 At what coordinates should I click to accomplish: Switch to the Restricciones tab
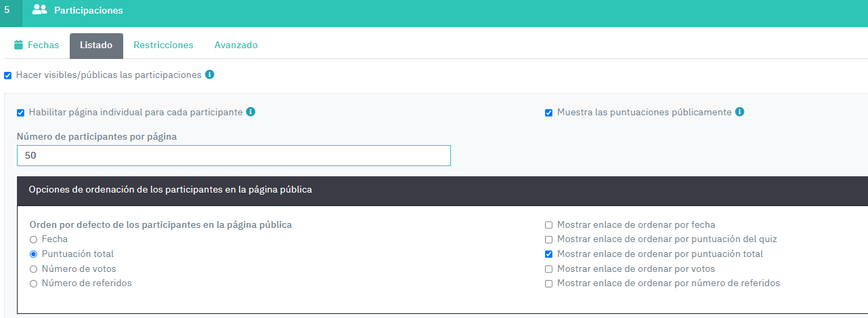163,45
